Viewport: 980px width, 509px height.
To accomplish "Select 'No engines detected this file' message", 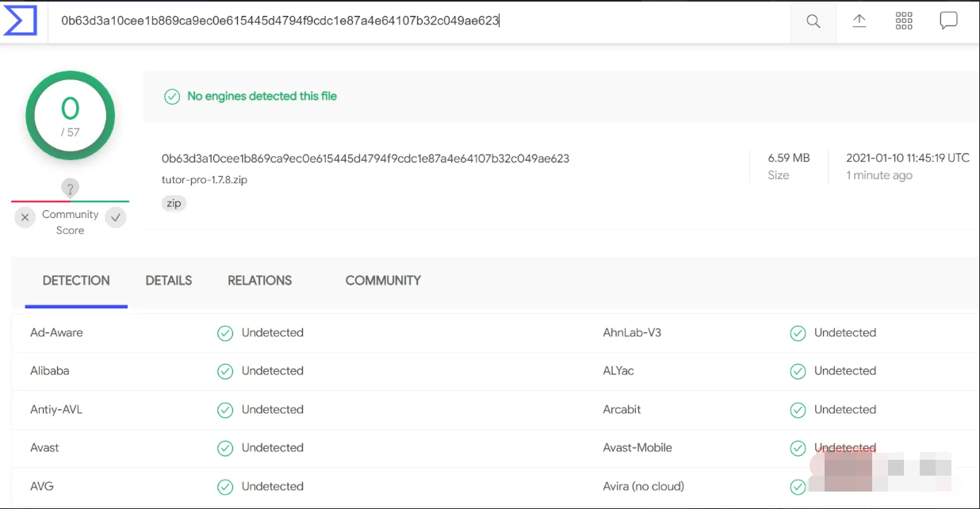I will coord(262,96).
